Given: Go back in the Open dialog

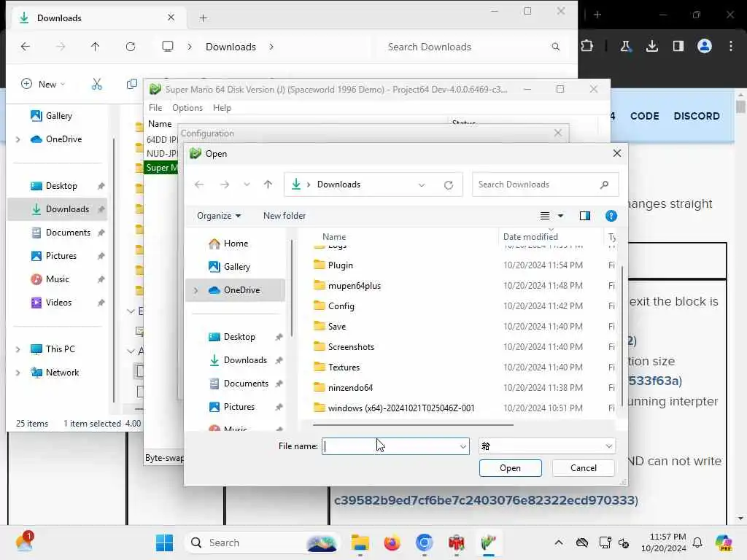Looking at the screenshot, I should click(x=199, y=184).
